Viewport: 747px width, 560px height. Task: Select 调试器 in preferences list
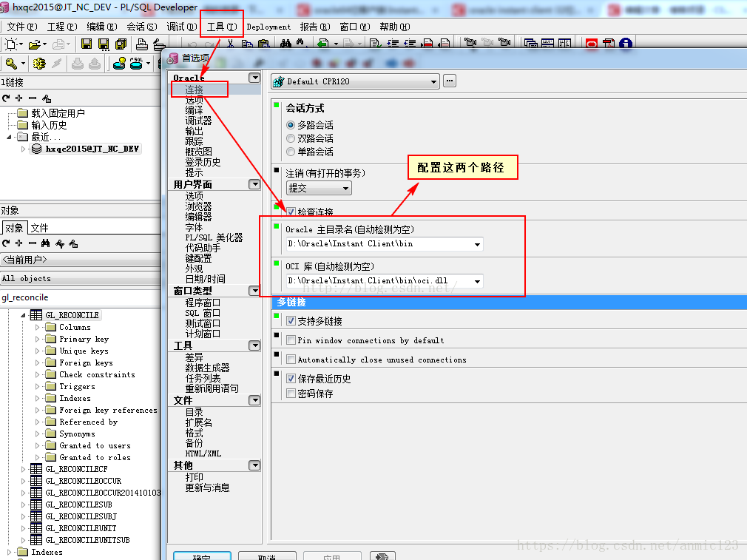198,121
